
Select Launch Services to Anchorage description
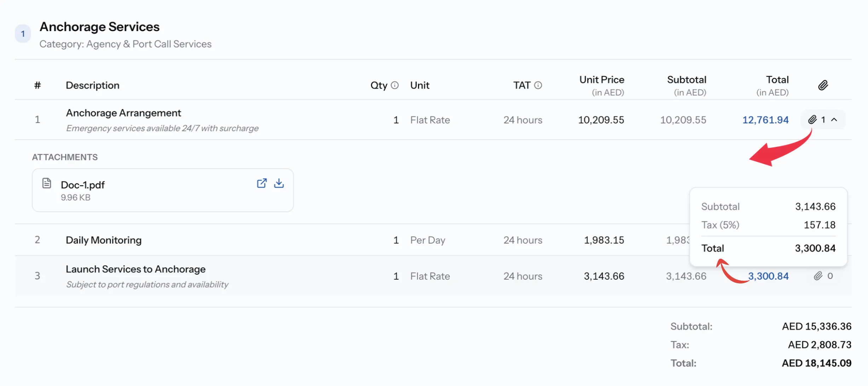coord(135,269)
